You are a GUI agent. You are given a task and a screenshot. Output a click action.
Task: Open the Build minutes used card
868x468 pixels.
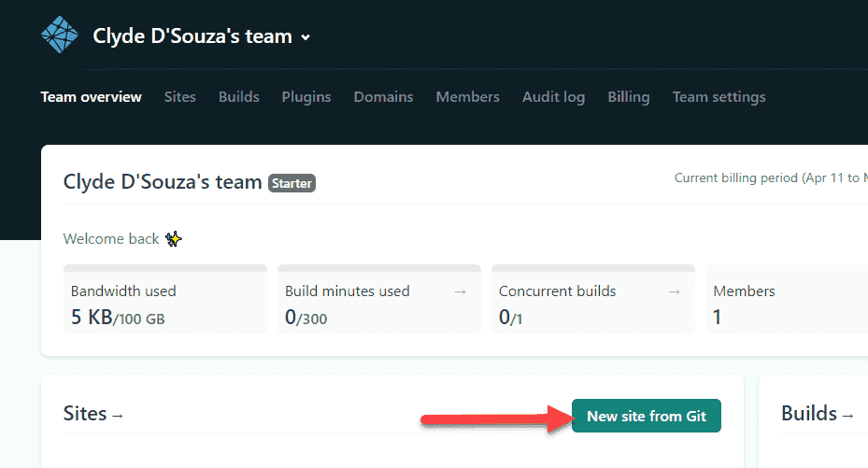(379, 299)
